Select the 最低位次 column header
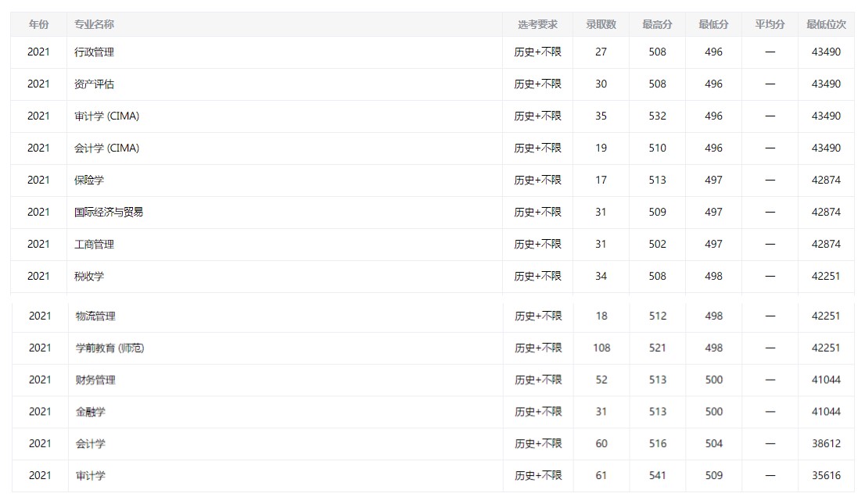The height and width of the screenshot is (504, 865). (826, 24)
